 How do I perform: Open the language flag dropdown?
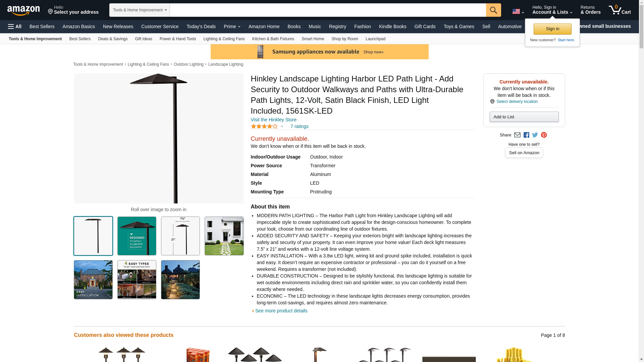click(x=518, y=12)
